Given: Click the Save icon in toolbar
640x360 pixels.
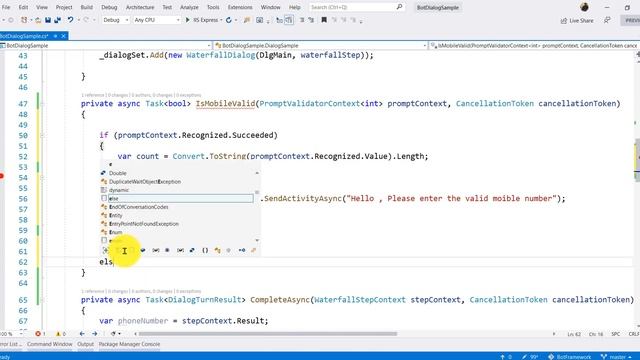Looking at the screenshot, I should tap(48, 20).
